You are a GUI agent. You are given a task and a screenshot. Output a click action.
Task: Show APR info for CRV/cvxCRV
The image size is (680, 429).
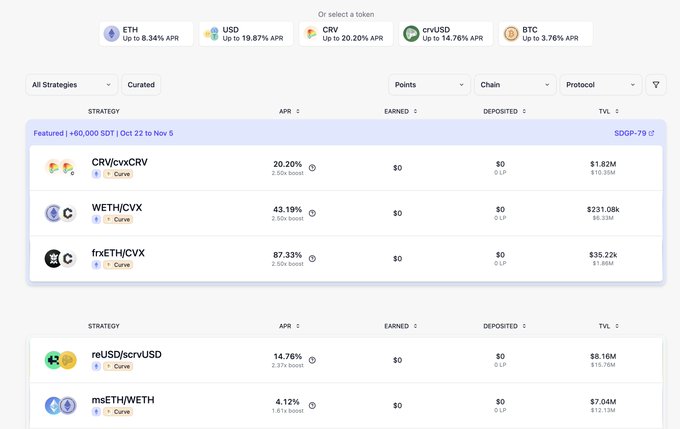click(312, 168)
